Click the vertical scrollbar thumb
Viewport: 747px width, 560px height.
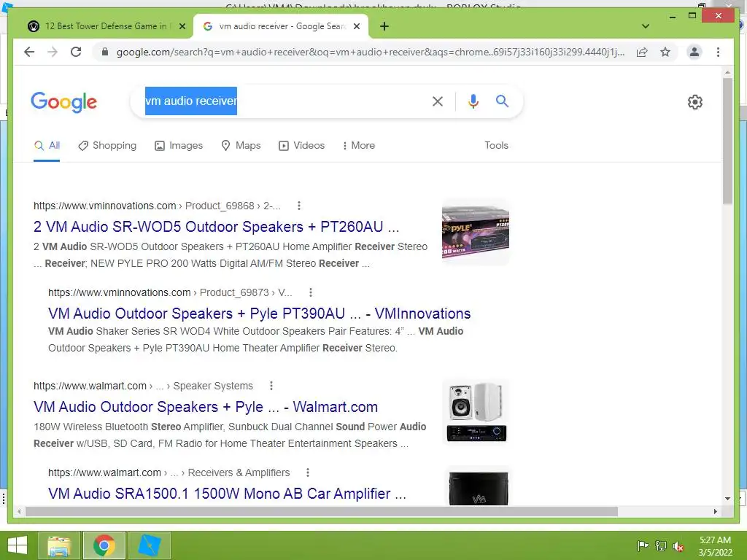[x=727, y=141]
